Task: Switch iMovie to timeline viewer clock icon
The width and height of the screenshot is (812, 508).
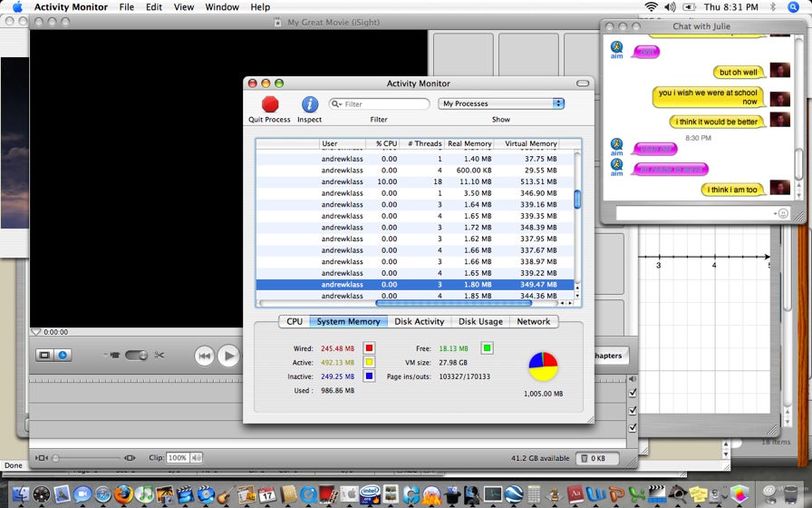Action: 63,355
